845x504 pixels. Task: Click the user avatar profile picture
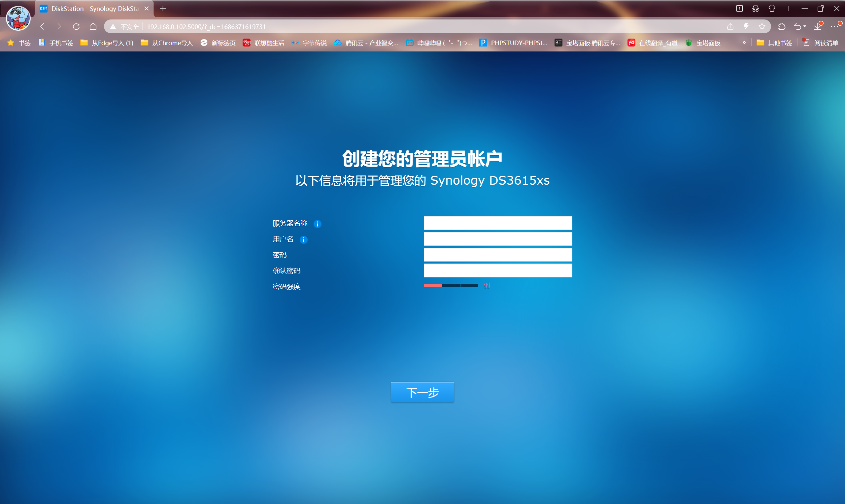point(18,18)
